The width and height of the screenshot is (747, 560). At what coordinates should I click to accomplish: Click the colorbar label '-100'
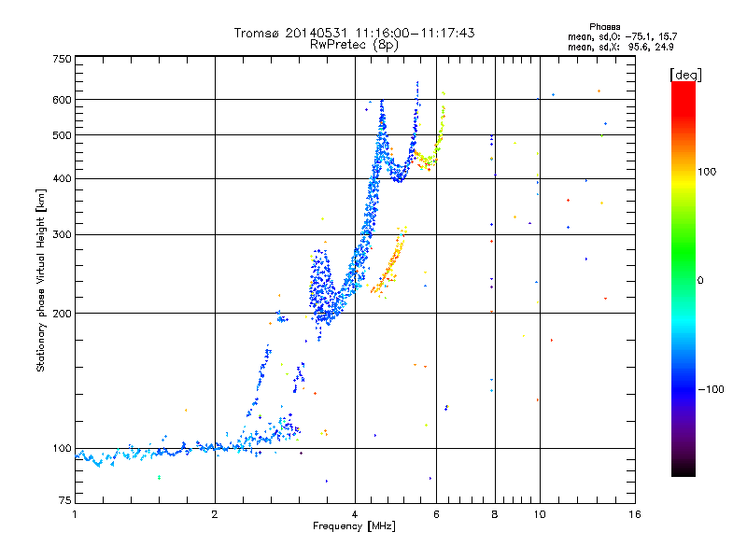[x=711, y=389]
